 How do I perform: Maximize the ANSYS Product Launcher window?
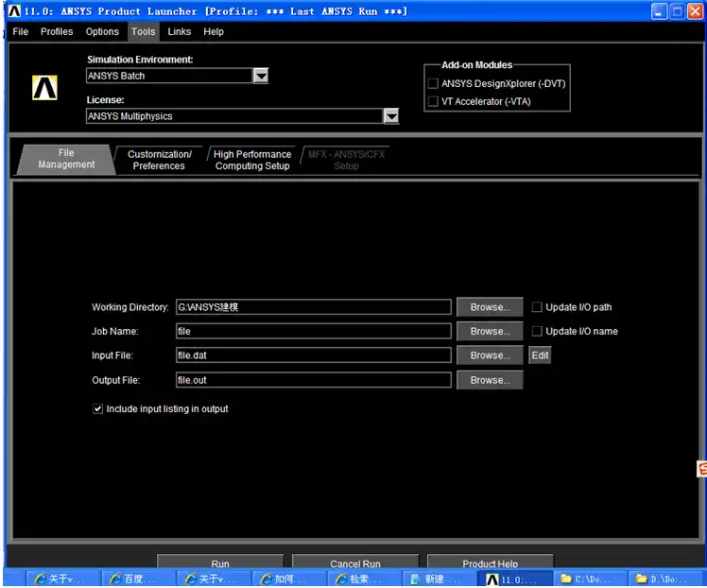coord(677,11)
